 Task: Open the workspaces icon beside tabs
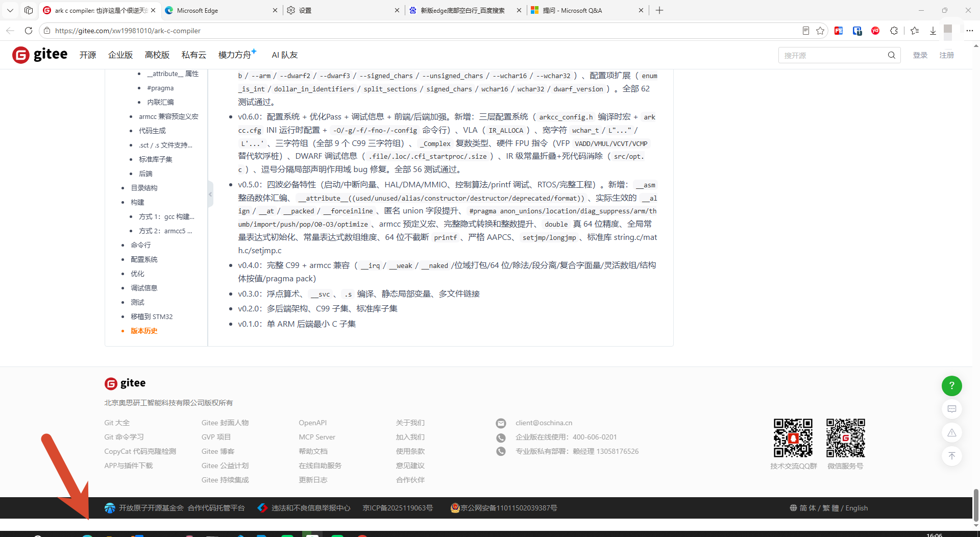click(29, 10)
